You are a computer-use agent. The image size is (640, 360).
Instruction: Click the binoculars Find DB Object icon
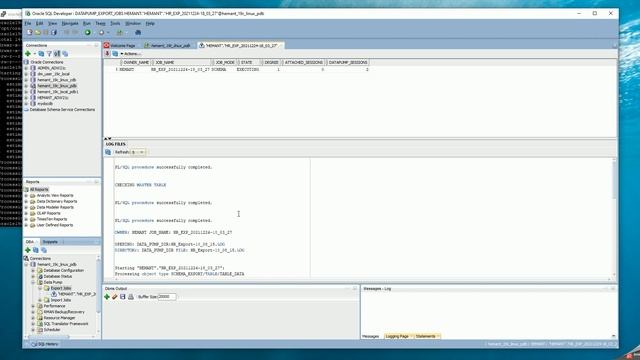[138, 32]
